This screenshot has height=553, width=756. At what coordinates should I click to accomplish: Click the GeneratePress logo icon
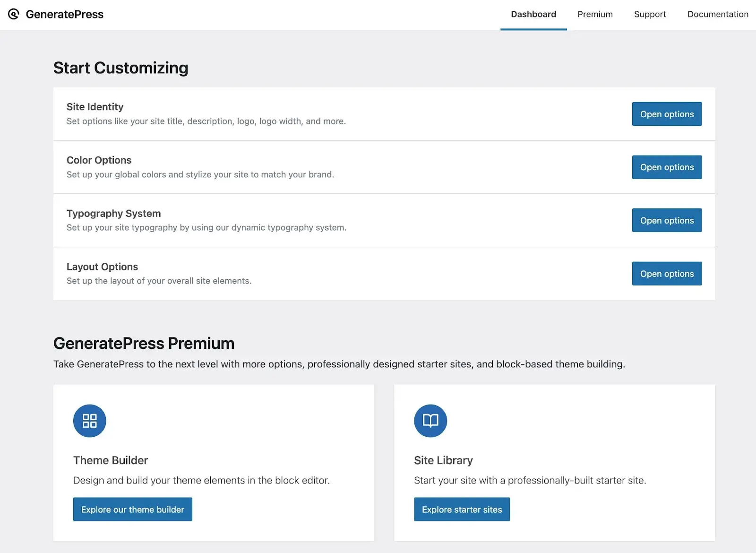tap(14, 14)
